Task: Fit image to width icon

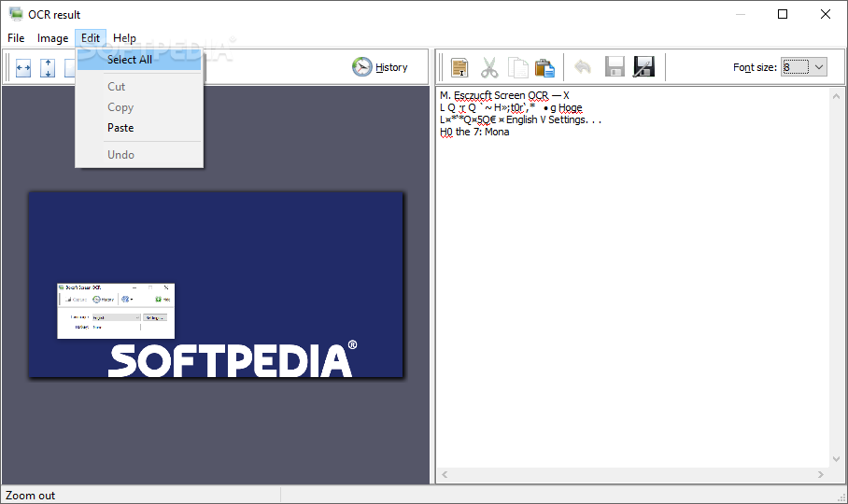Action: pos(23,68)
